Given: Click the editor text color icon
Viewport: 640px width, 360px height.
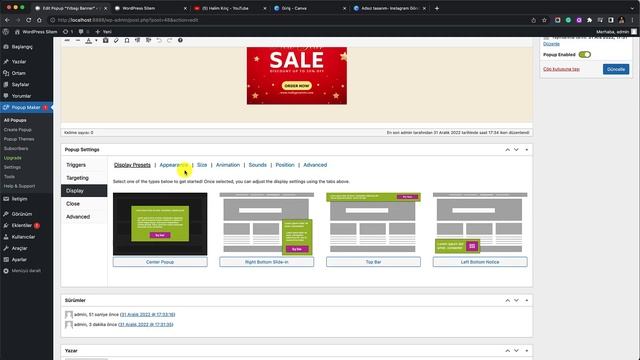Looking at the screenshot, I should click(89, 40).
